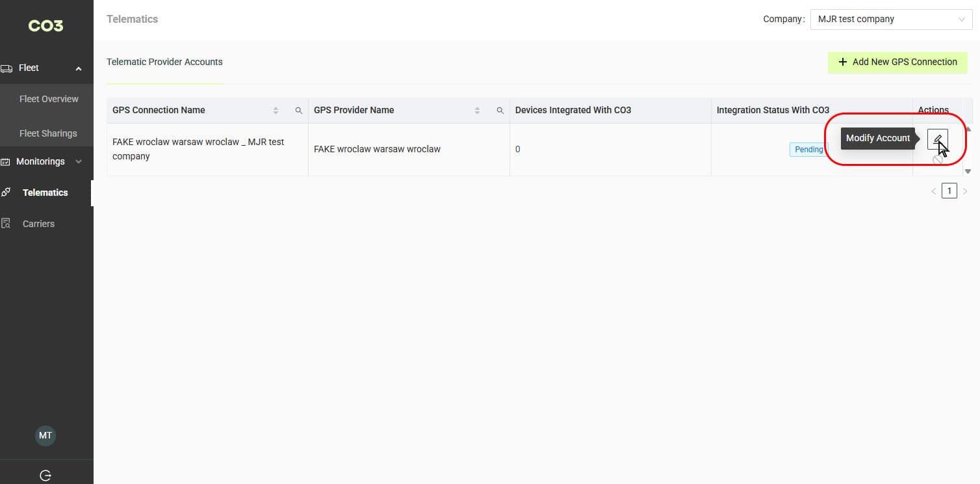Search by GPS Connection Name magnifier icon

pos(299,111)
